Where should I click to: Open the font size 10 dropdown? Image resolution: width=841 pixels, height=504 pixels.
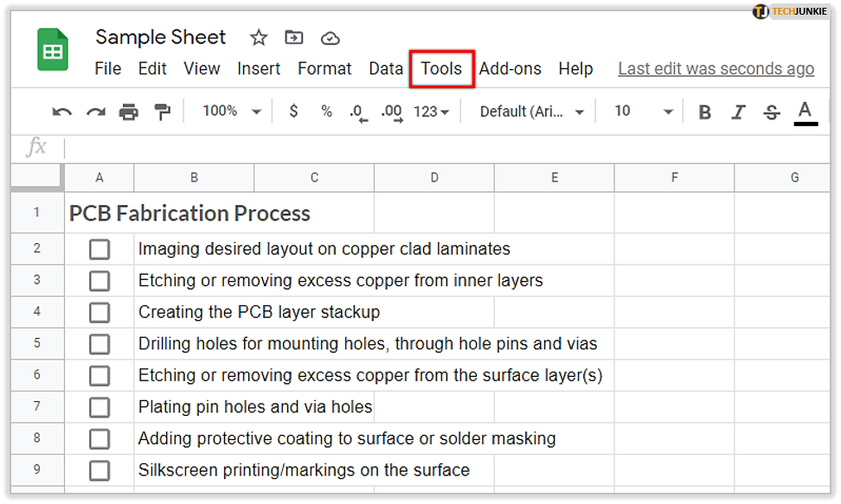click(643, 112)
